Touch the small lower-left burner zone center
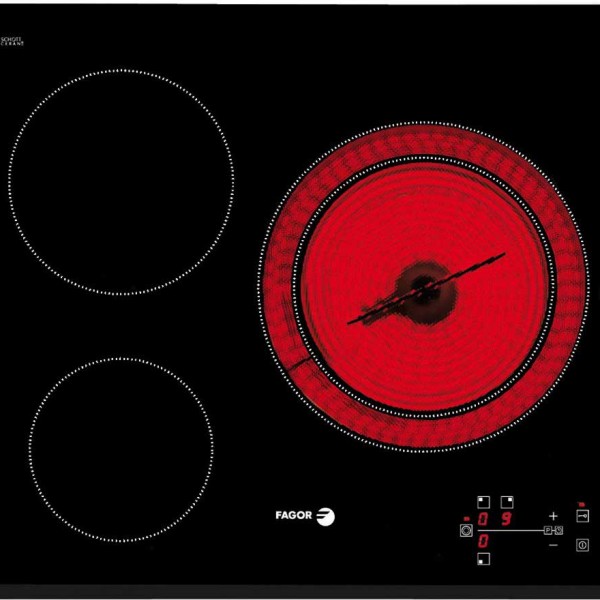This screenshot has height=600, width=600. 121,449
